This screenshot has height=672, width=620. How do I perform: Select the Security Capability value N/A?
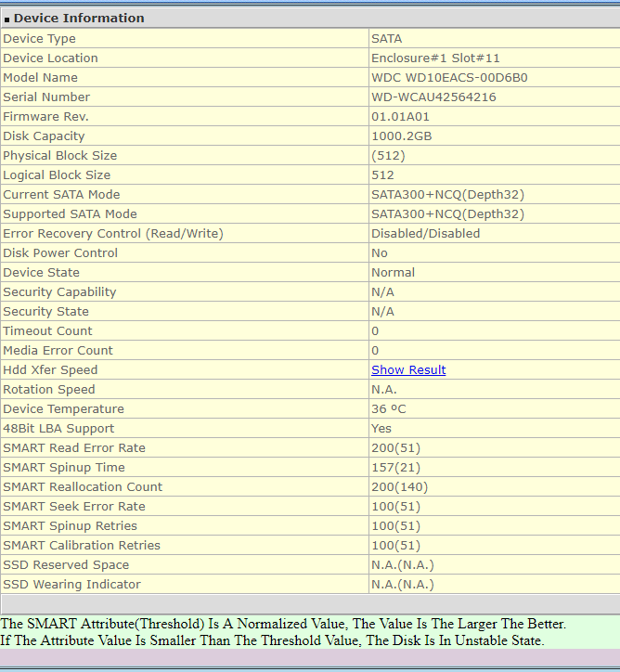(x=382, y=291)
